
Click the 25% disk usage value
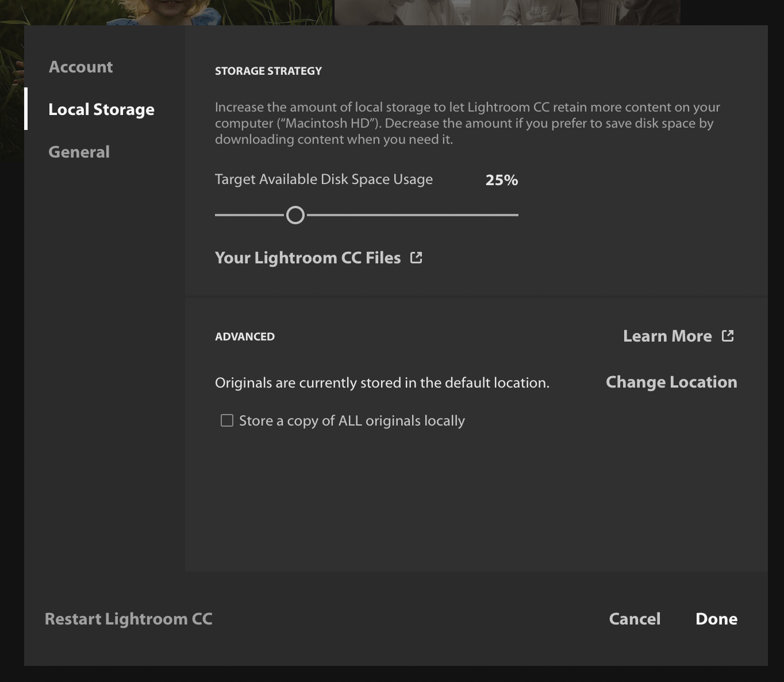coord(502,180)
